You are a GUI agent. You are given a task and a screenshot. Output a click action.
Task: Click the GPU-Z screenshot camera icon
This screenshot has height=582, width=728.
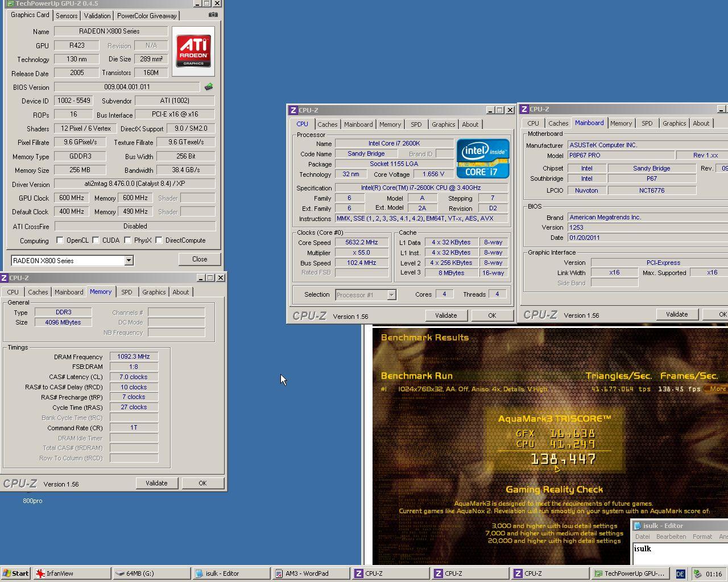tap(213, 15)
